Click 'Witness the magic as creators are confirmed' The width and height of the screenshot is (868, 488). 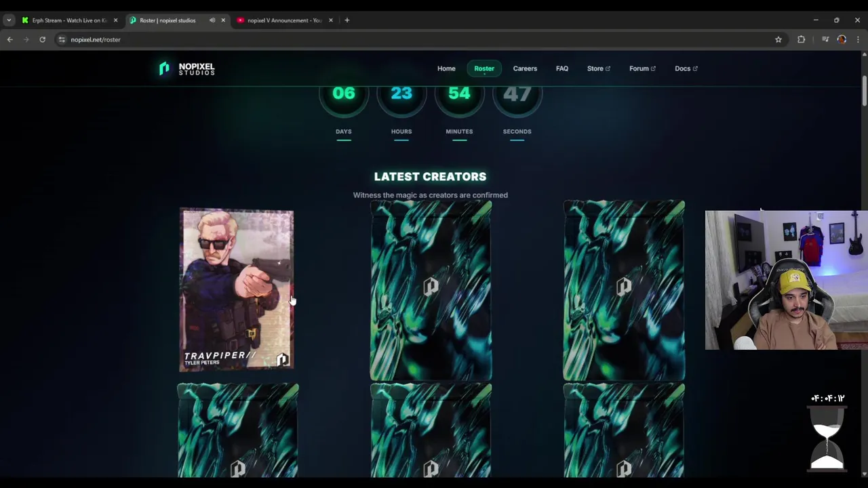(430, 195)
